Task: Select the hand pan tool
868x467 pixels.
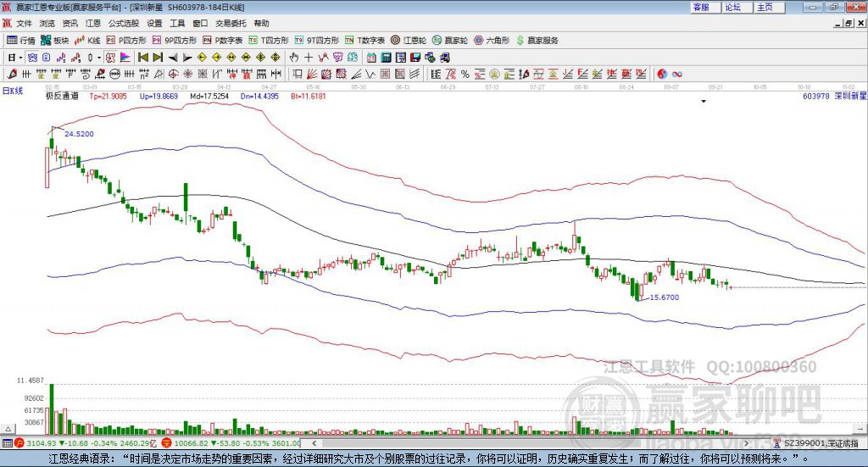Action: coord(293,58)
